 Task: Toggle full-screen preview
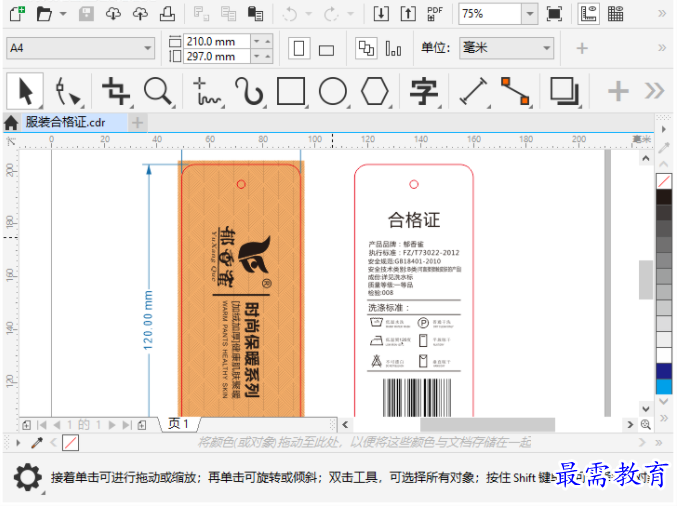click(x=554, y=14)
